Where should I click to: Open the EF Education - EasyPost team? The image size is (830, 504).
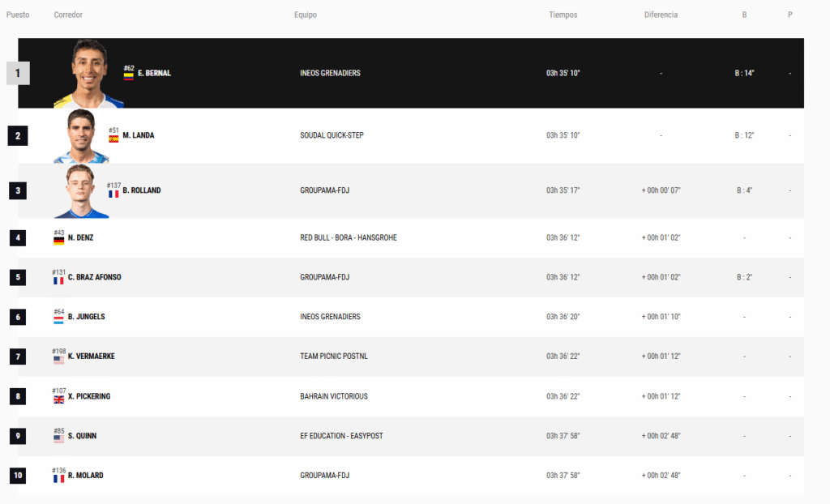point(341,436)
